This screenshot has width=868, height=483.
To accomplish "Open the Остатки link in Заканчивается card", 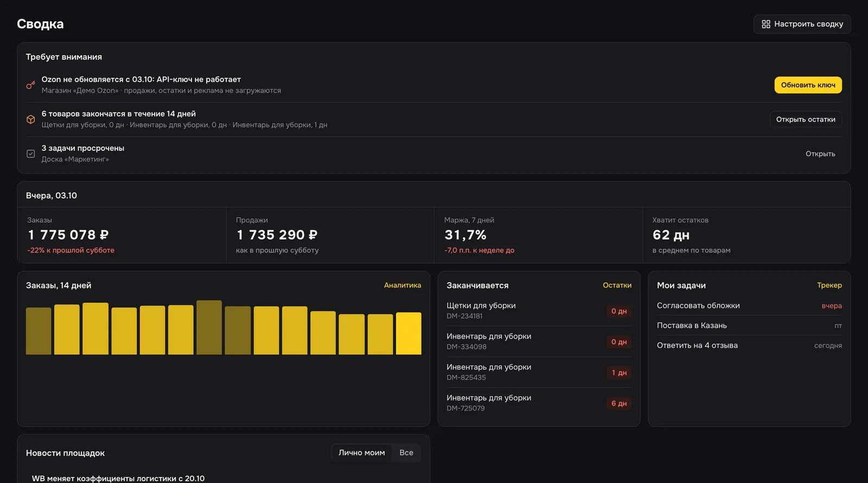I will [x=617, y=285].
